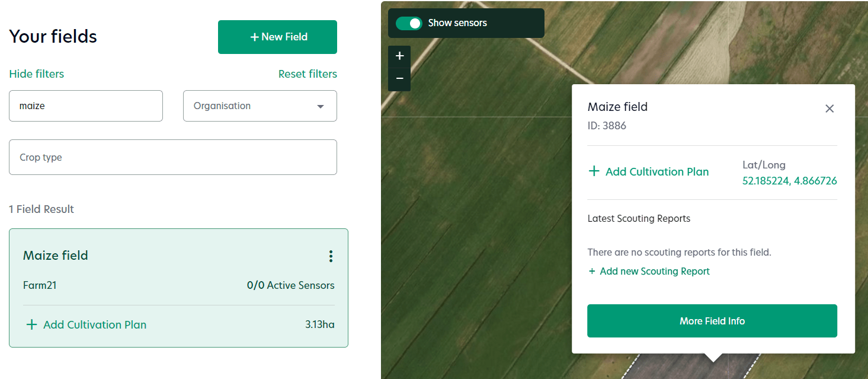Click the maize search input field
868x379 pixels.
coord(86,106)
